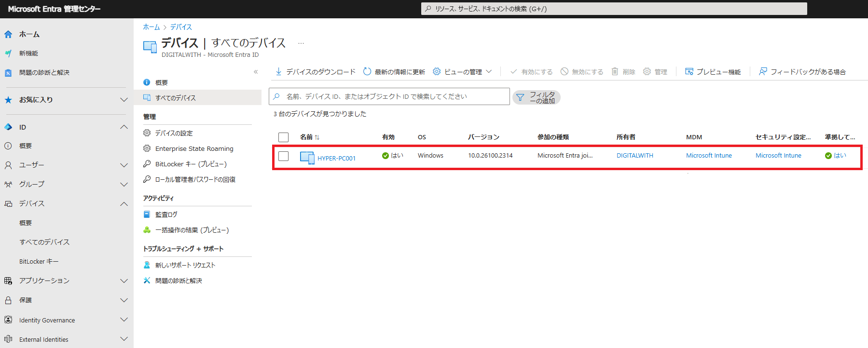Open 新機能 megaphone icon
The width and height of the screenshot is (868, 348).
tap(8, 54)
